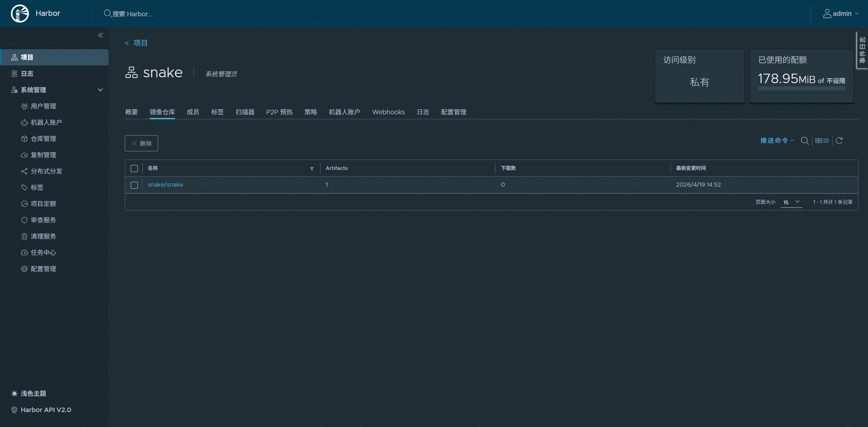
Task: Open Harbor API V2.0 link
Action: (x=46, y=410)
